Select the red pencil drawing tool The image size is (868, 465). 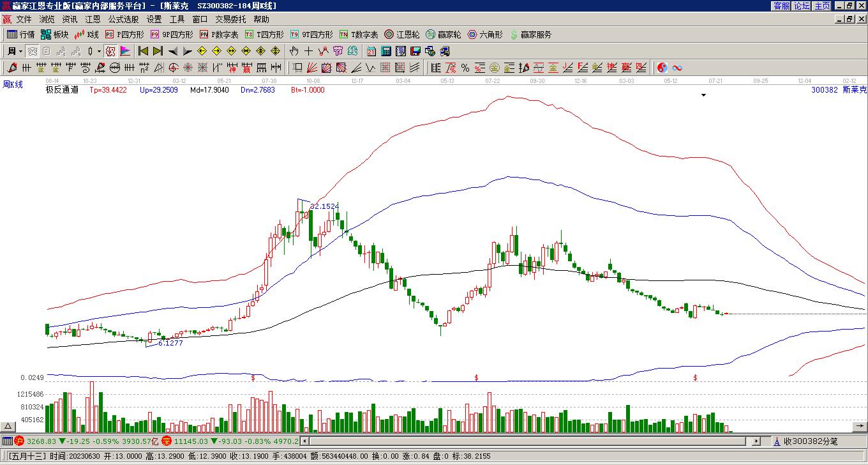coord(11,68)
